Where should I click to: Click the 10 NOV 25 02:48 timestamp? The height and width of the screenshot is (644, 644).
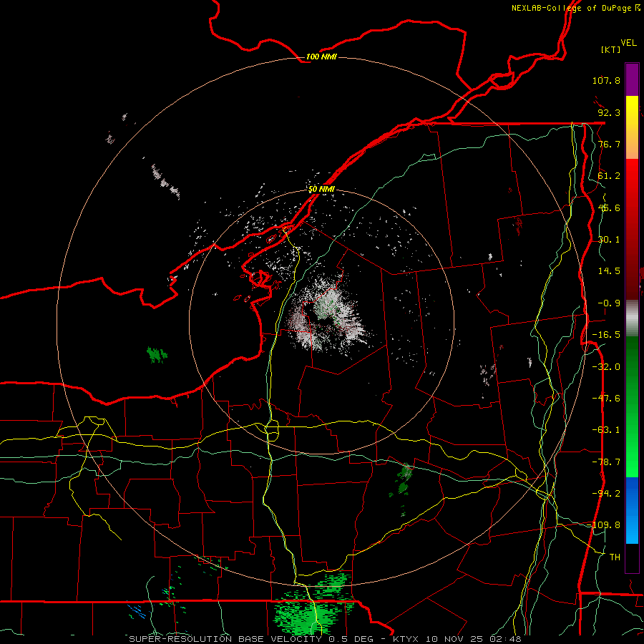pyautogui.click(x=473, y=639)
